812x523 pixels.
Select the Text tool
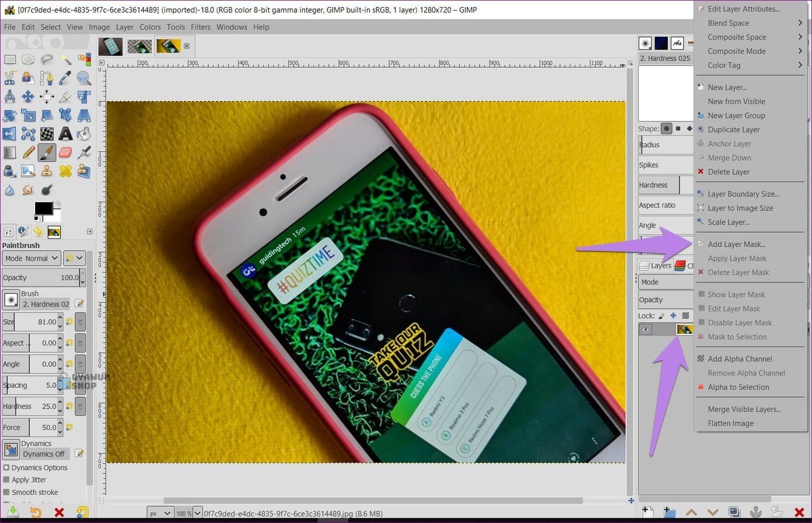(x=65, y=134)
